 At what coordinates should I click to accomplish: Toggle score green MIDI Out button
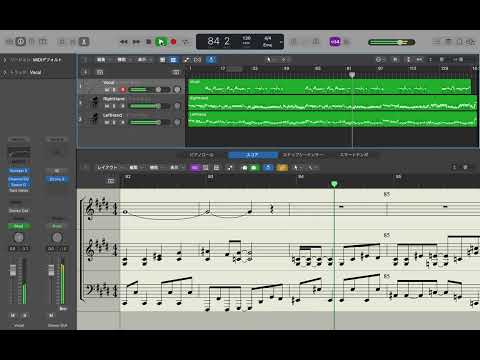click(254, 167)
